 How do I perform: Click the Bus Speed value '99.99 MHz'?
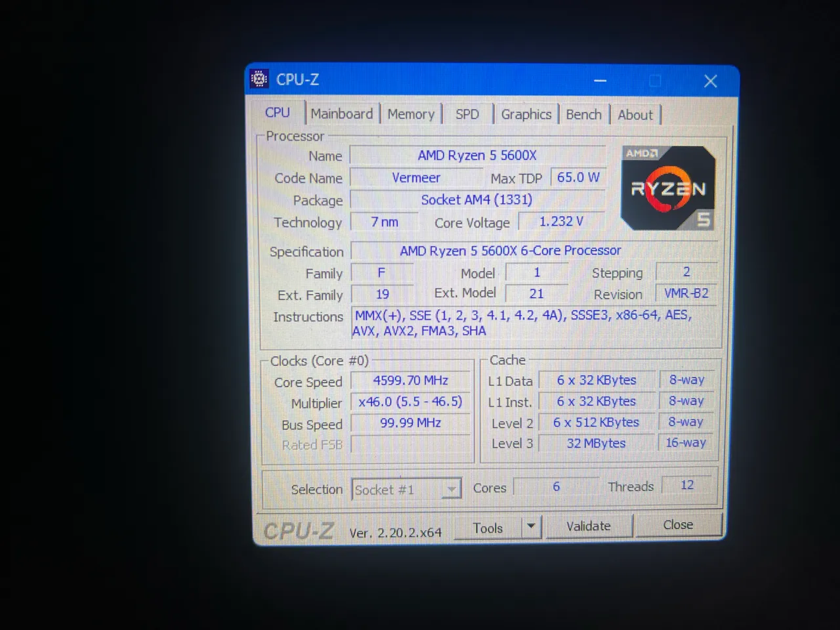coord(411,423)
